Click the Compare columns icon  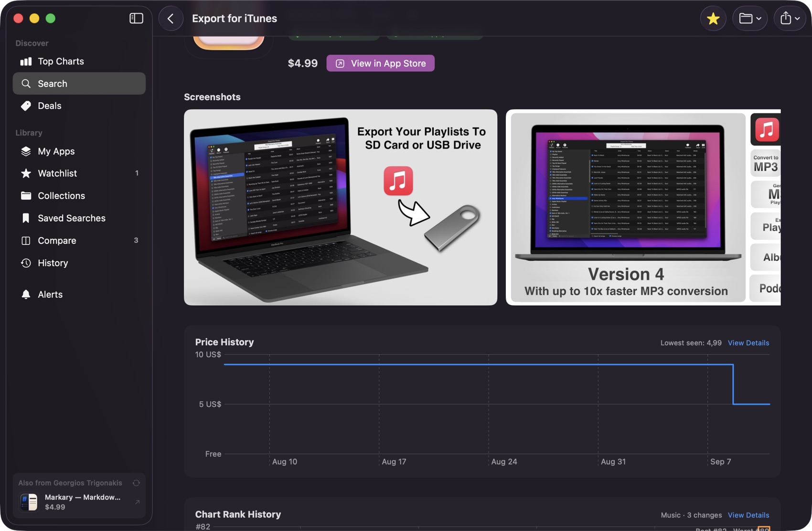coord(26,241)
